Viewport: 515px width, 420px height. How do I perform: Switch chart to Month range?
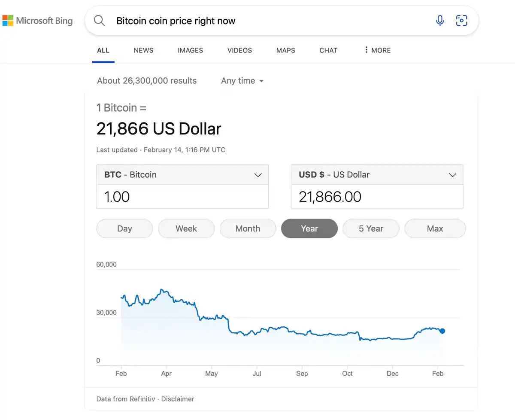pos(248,228)
